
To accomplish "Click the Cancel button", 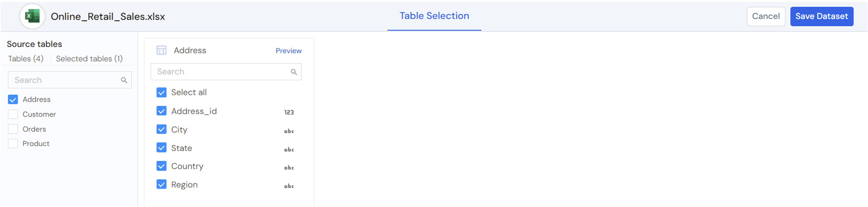I will tap(765, 17).
